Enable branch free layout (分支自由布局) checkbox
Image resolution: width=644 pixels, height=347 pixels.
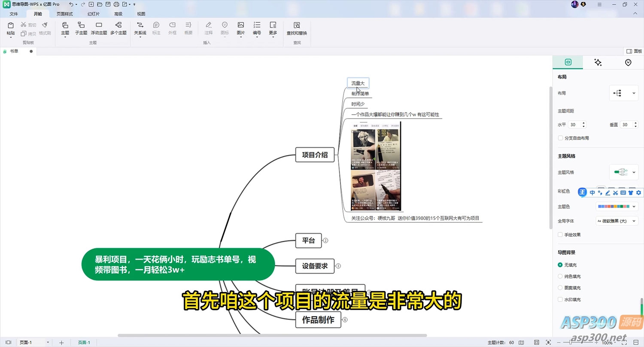pyautogui.click(x=560, y=138)
